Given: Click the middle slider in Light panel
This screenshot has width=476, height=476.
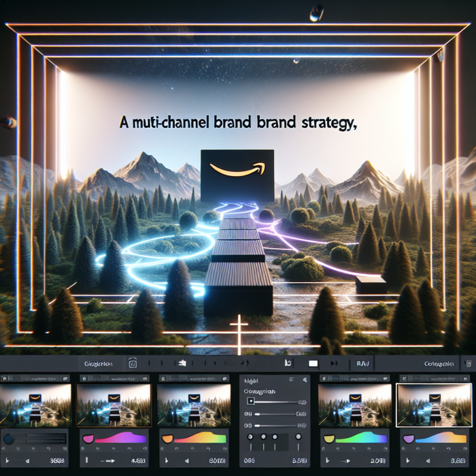Looking at the screenshot, I should pyautogui.click(x=275, y=414).
